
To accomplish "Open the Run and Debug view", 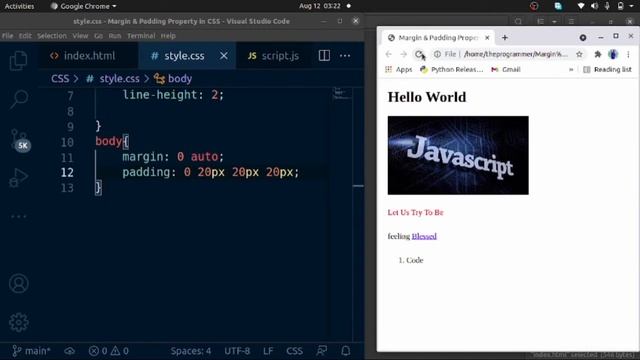I will tap(19, 178).
